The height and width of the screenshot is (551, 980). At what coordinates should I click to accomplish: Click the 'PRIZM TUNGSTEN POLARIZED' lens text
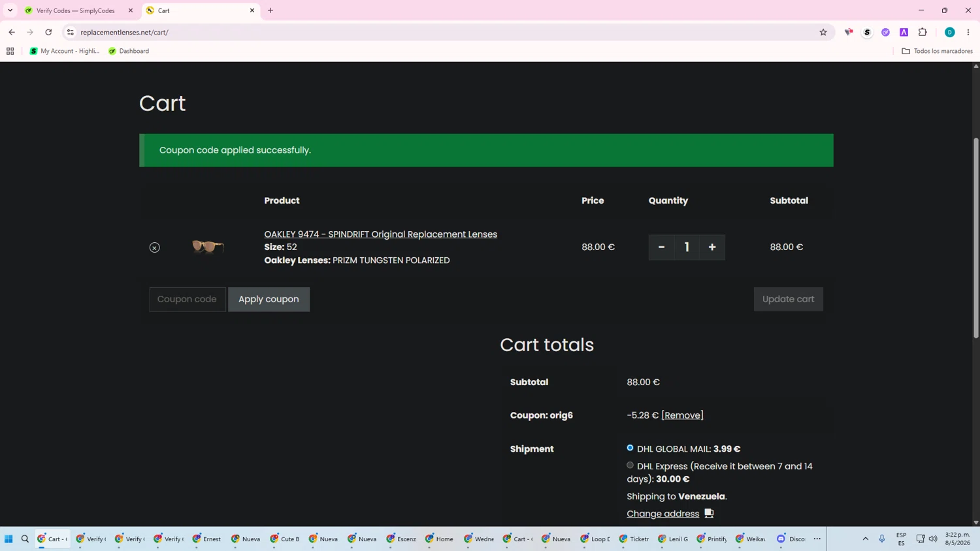391,260
